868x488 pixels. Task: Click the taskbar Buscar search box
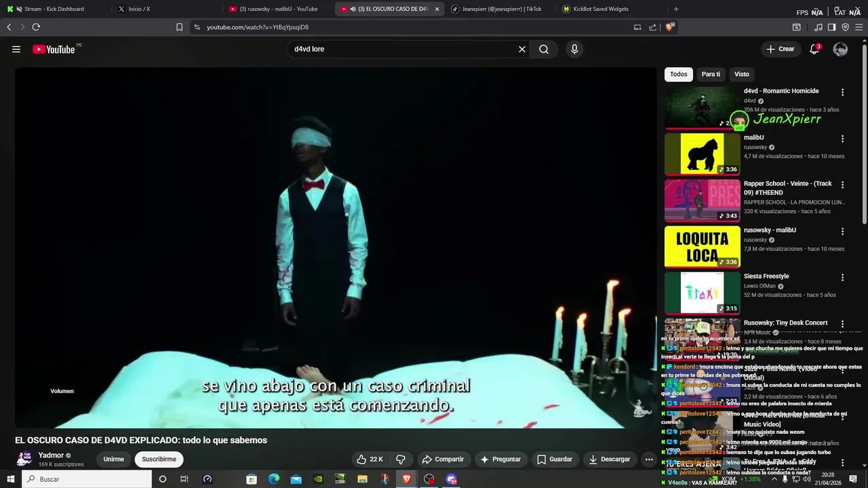click(87, 479)
